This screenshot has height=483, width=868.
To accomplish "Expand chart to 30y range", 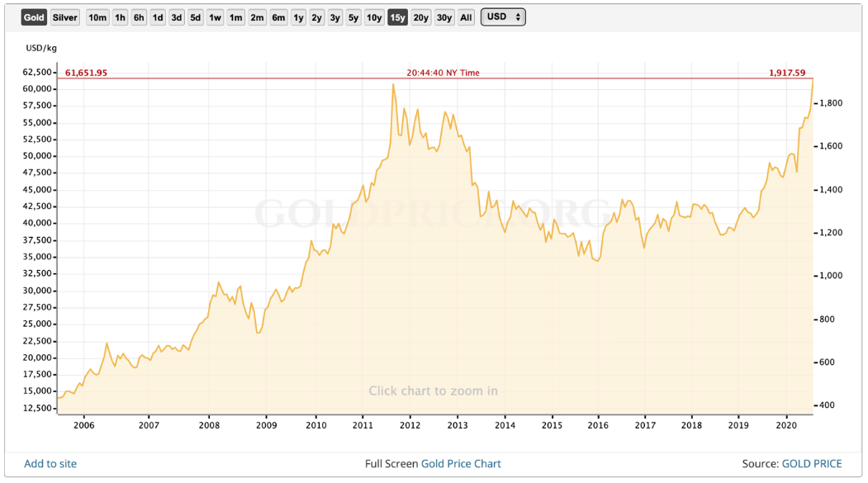I will tap(444, 17).
